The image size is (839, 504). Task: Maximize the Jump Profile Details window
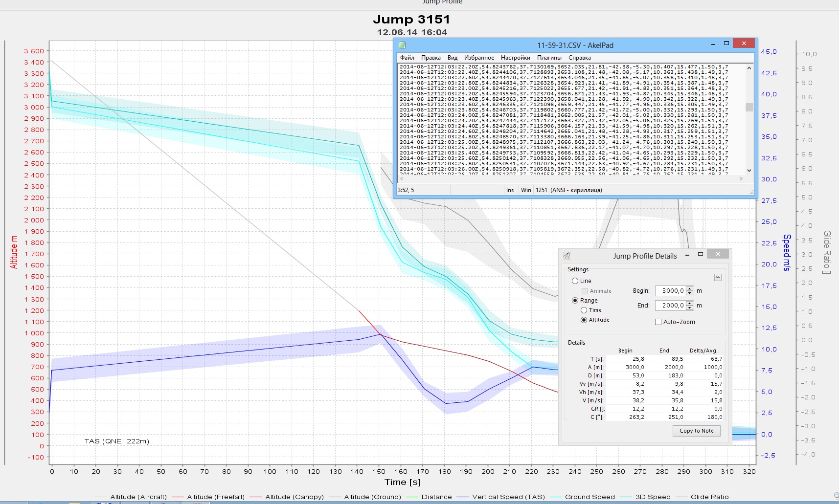pos(700,254)
